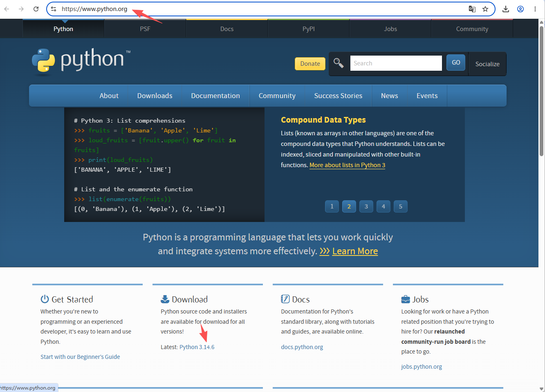Click the address bar URL
Viewport: 545px width, 392px height.
(94, 9)
